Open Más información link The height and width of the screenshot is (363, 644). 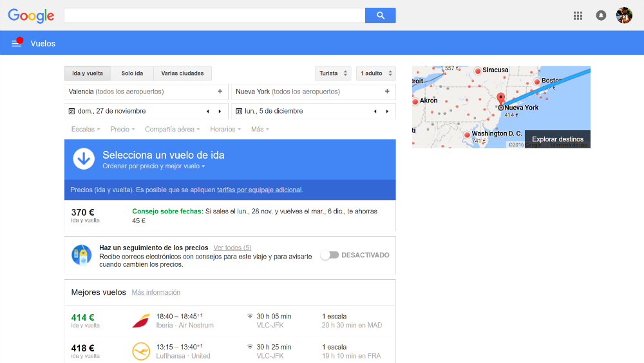coord(156,292)
